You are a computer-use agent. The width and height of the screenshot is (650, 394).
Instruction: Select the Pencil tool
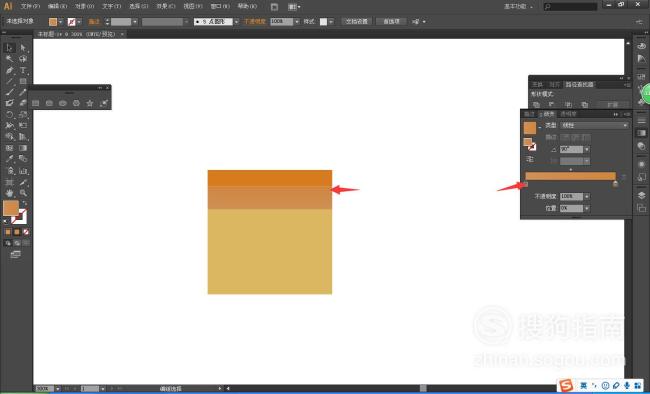(23, 92)
